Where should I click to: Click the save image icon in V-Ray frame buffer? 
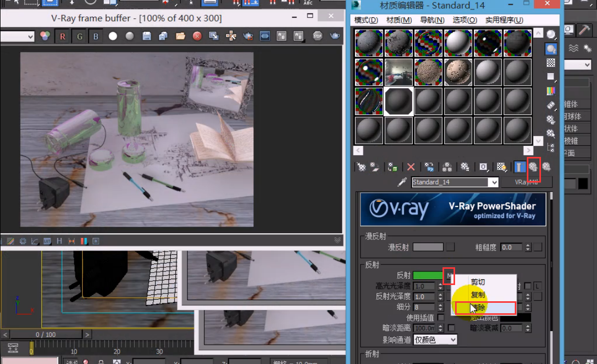click(x=147, y=36)
